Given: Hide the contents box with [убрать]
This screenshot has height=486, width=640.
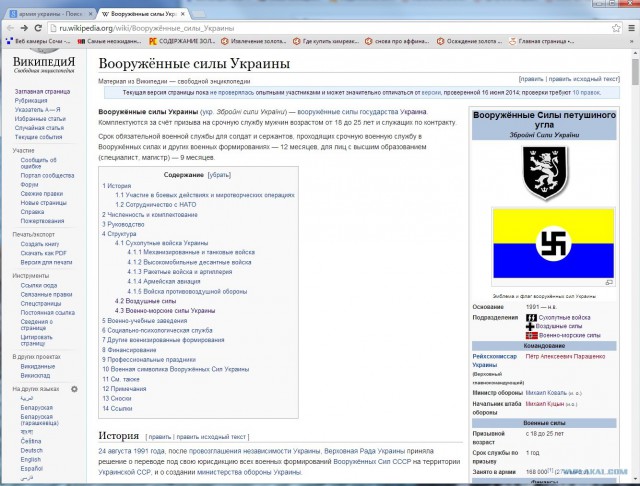Looking at the screenshot, I should tap(219, 175).
